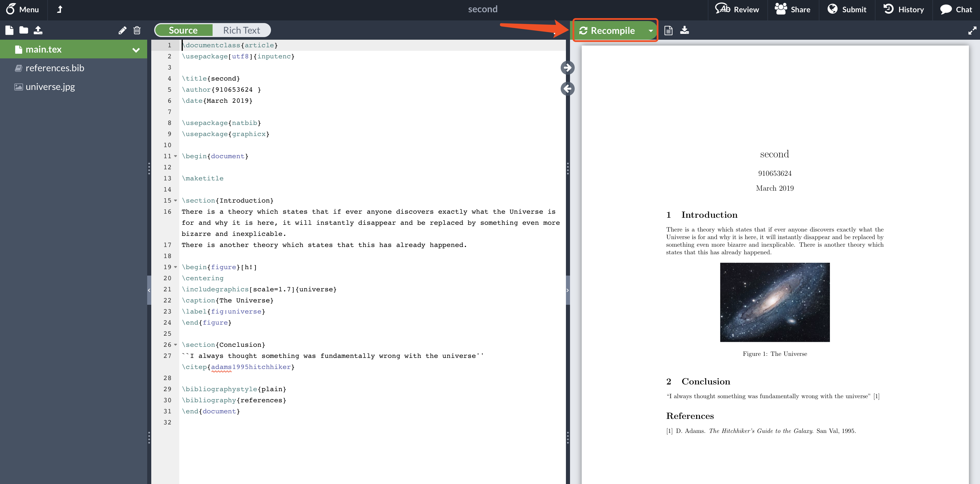The image size is (980, 484).
Task: Click the new folder icon
Action: 24,30
